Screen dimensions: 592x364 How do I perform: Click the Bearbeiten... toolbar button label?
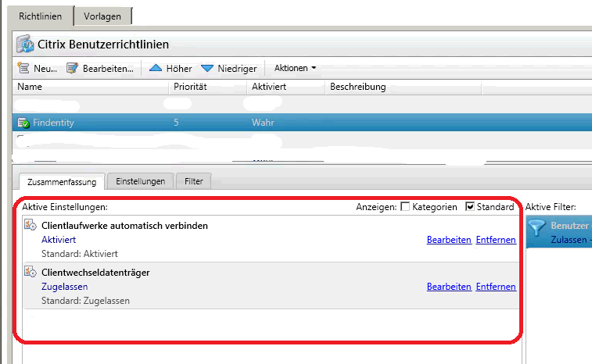[108, 69]
